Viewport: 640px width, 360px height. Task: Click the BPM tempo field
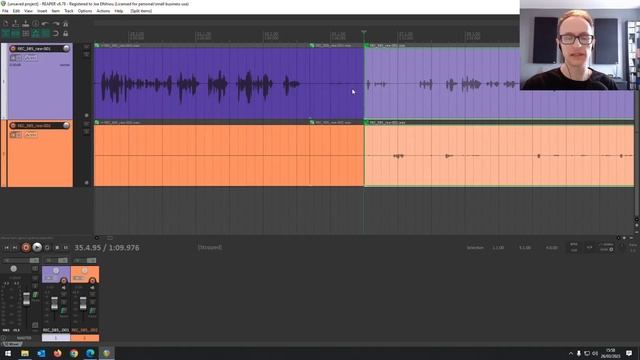click(x=574, y=247)
